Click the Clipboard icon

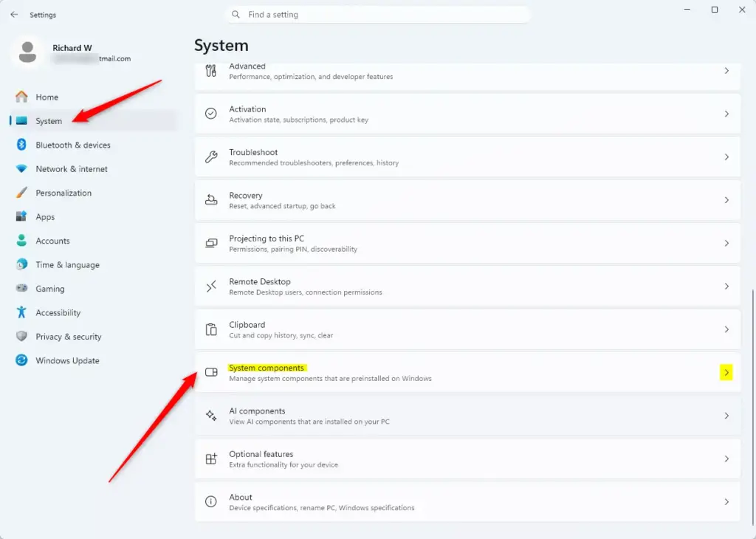(211, 329)
